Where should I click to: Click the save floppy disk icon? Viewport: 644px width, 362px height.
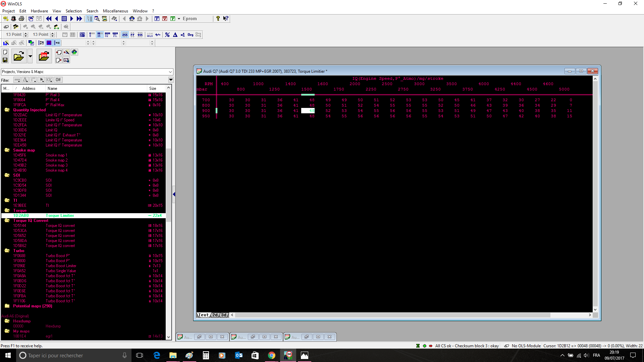click(5, 60)
